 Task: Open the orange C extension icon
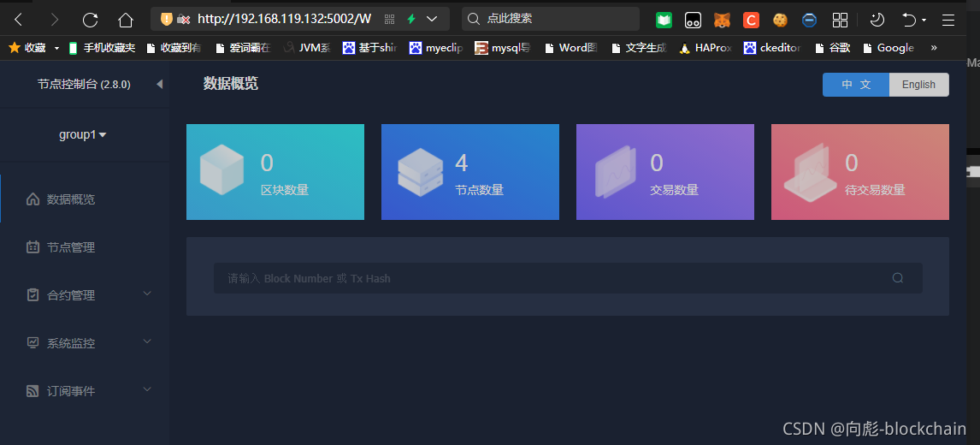click(x=751, y=20)
